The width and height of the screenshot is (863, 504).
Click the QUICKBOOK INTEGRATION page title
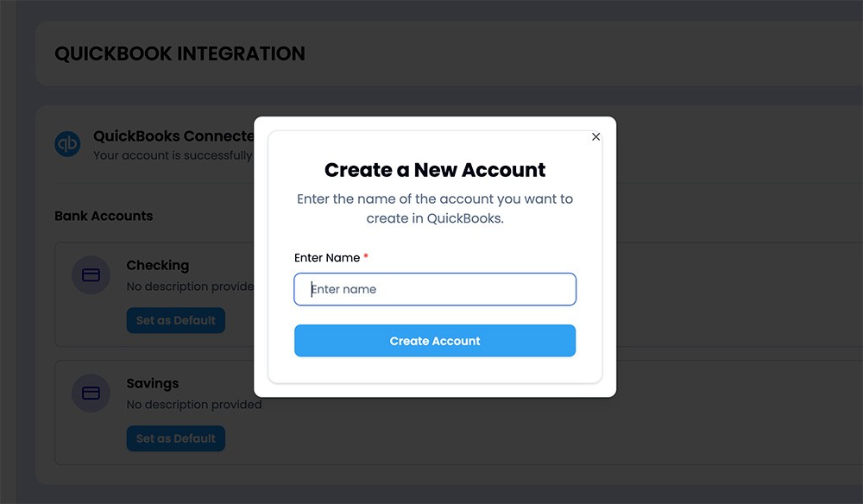coord(180,54)
